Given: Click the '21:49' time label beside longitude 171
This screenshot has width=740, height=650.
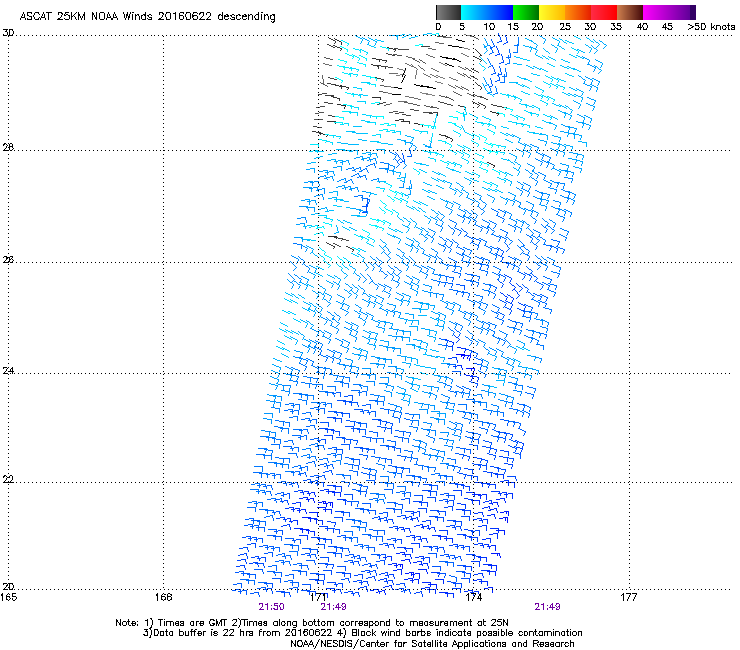Looking at the screenshot, I should pos(333,607).
